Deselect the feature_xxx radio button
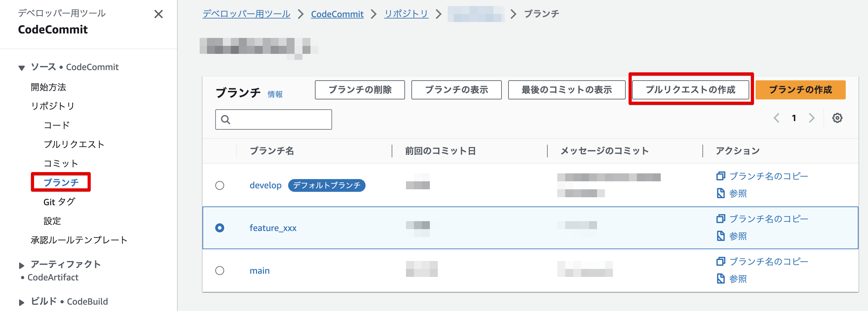Image resolution: width=868 pixels, height=311 pixels. [220, 228]
